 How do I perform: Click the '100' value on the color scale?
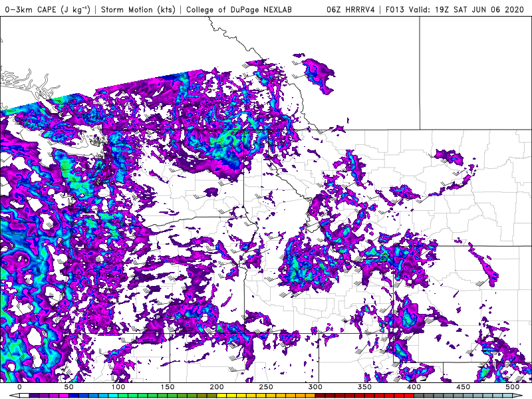pos(118,387)
